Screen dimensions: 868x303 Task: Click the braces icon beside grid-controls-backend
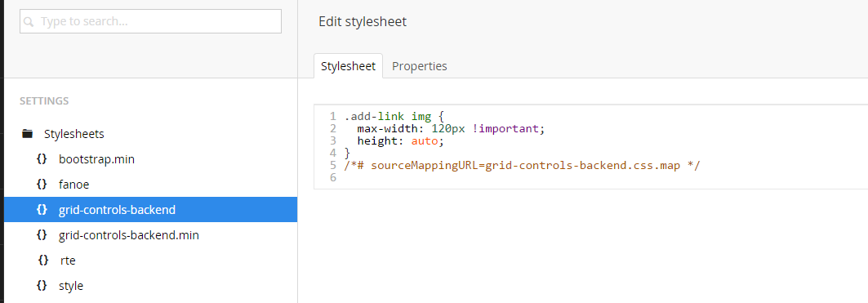tap(42, 209)
